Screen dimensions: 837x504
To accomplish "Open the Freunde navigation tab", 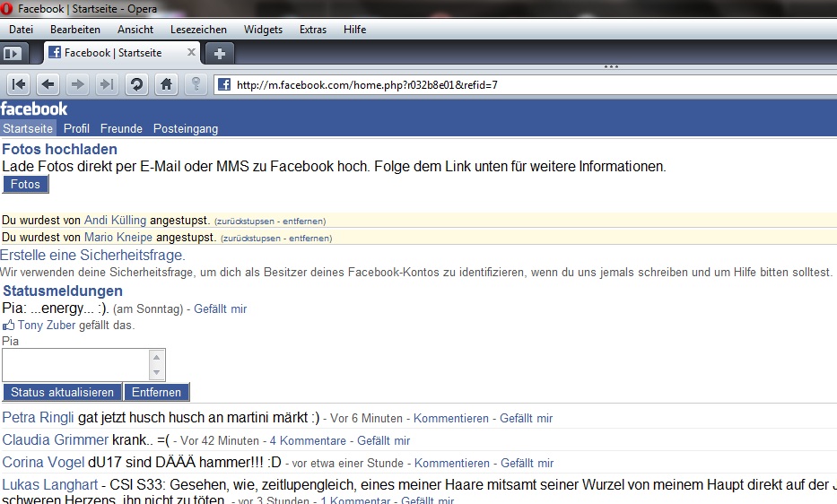I will point(121,128).
